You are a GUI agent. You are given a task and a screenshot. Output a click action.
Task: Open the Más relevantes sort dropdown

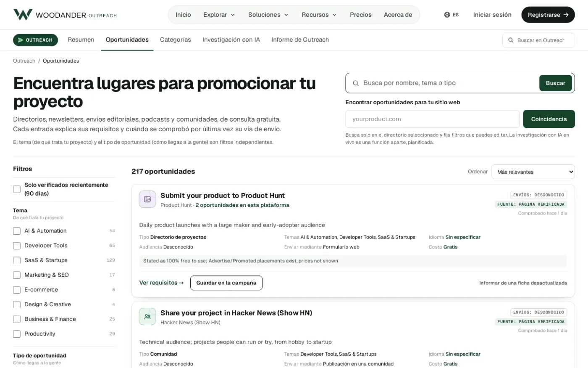pyautogui.click(x=533, y=172)
